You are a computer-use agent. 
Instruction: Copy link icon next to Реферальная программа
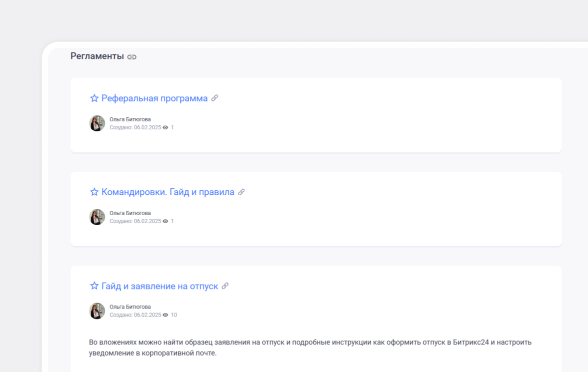214,98
